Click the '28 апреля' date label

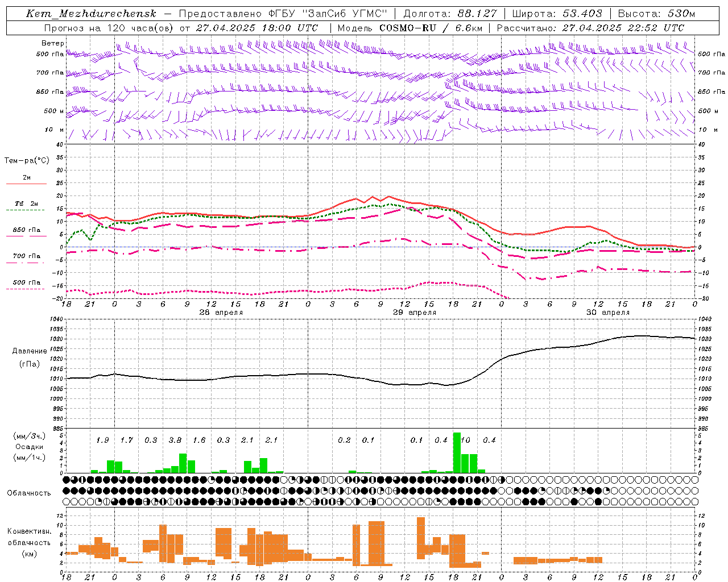221,313
